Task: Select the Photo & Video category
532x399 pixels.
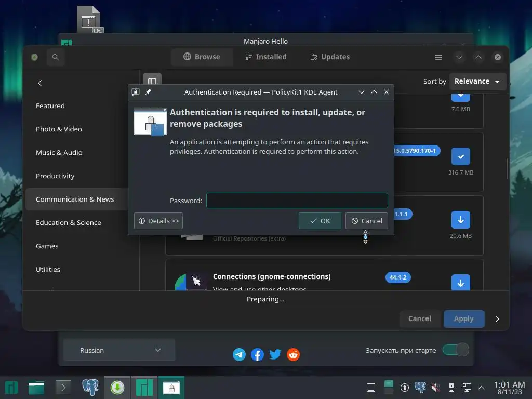Action: click(x=59, y=129)
